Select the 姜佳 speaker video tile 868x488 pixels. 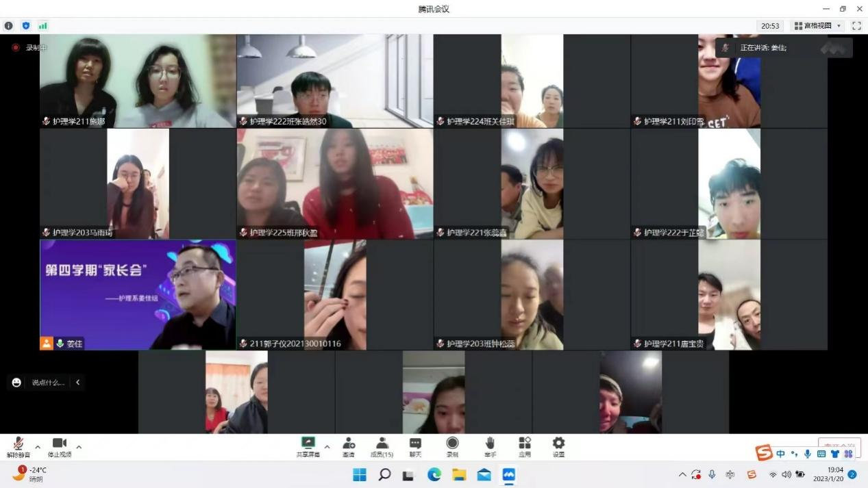138,294
